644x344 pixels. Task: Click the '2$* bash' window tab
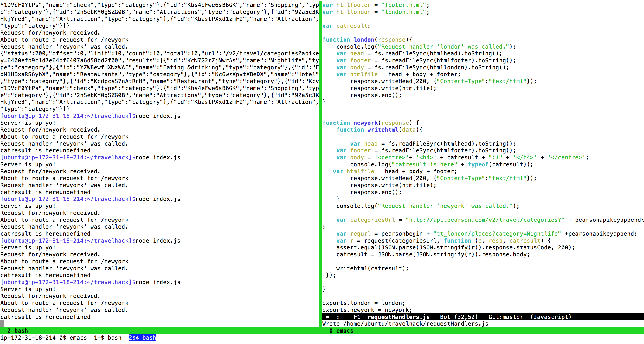[142, 338]
